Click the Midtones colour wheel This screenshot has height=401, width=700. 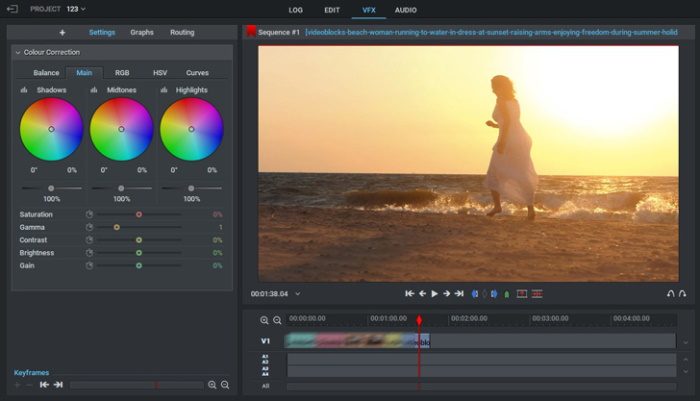pyautogui.click(x=121, y=129)
